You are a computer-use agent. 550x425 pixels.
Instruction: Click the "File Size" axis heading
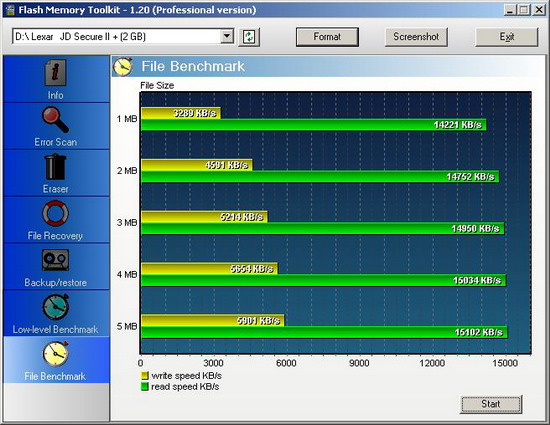click(157, 85)
